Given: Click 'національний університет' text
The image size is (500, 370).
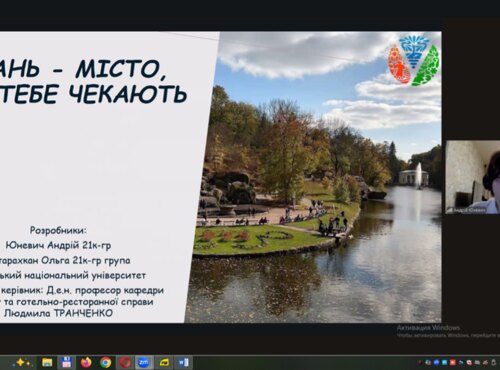Looking at the screenshot, I should pyautogui.click(x=84, y=276).
